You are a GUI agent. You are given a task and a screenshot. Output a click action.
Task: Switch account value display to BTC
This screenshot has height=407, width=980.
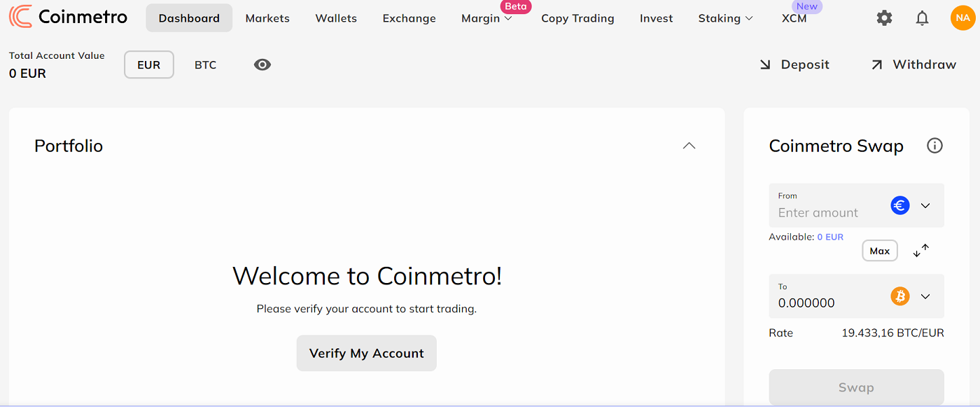[205, 64]
